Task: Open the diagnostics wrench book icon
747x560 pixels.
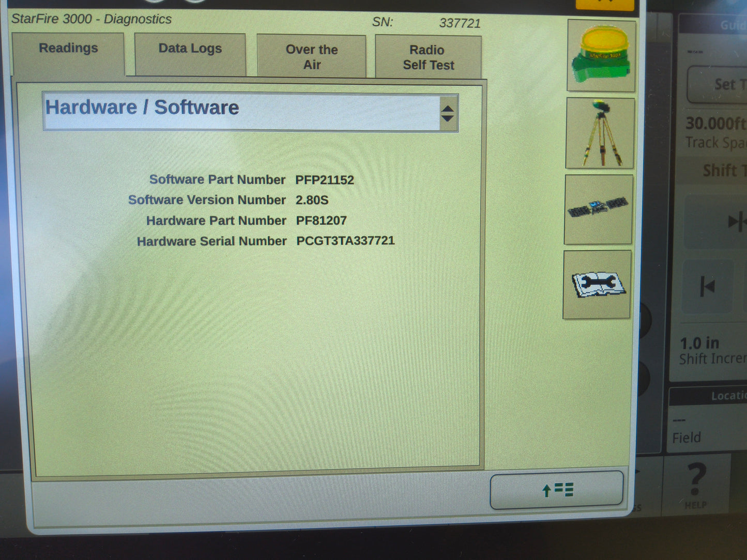Action: [597, 285]
